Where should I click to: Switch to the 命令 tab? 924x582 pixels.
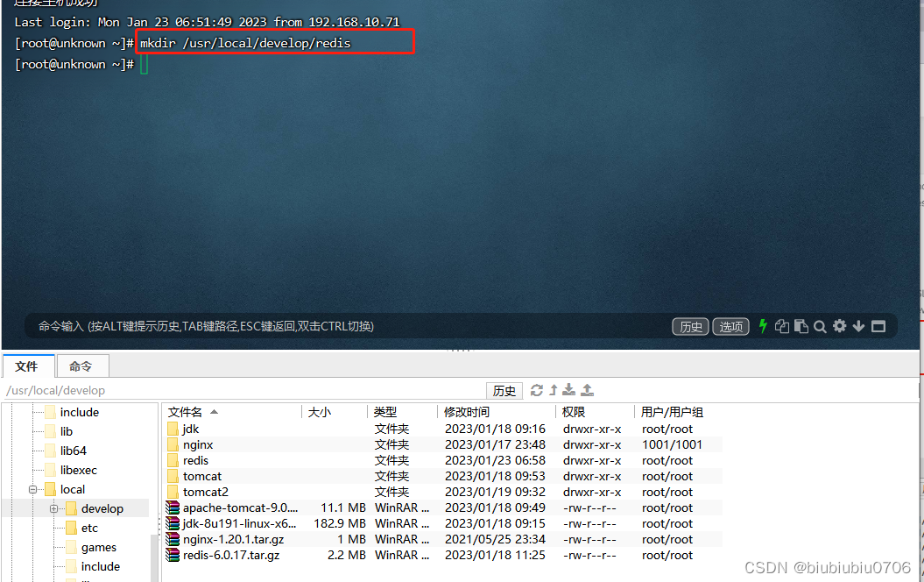click(x=82, y=366)
